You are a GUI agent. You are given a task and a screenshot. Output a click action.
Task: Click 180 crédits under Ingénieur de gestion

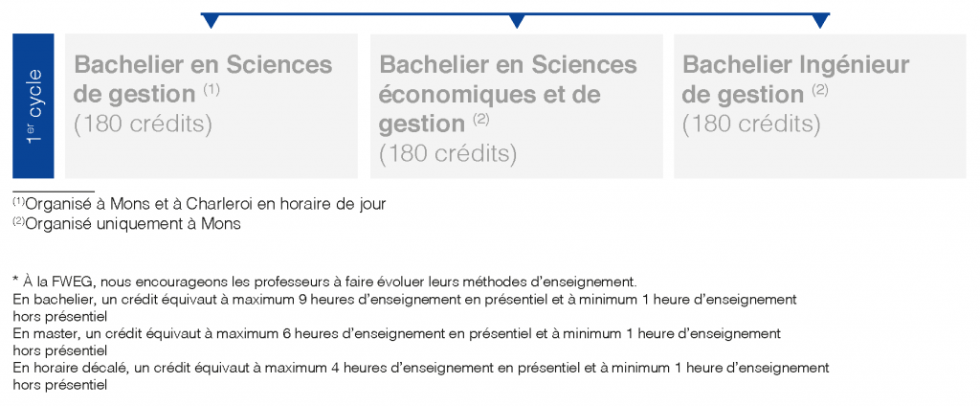[x=751, y=124]
